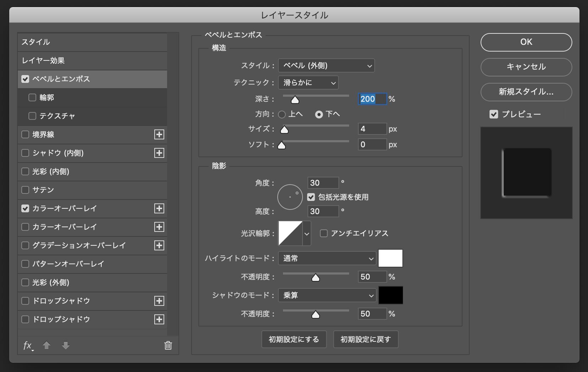Click 初期設定に戻す button
588x372 pixels.
point(365,339)
